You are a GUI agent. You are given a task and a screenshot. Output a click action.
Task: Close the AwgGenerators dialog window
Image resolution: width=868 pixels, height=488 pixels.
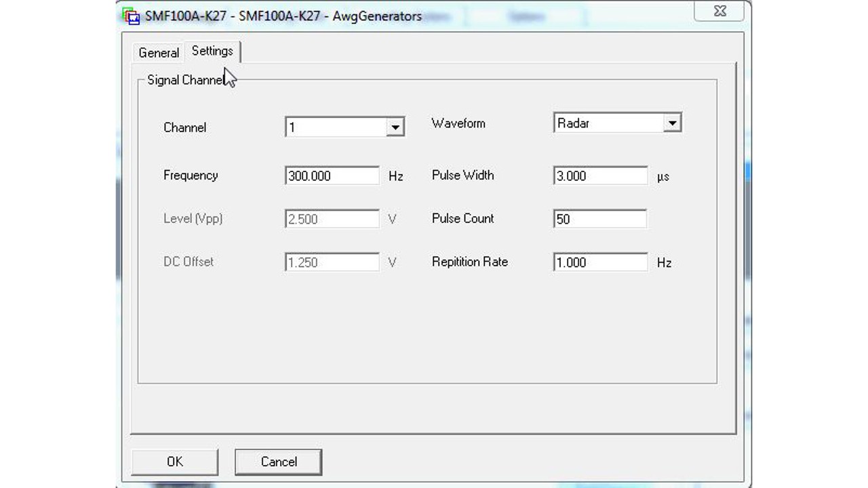tap(719, 11)
